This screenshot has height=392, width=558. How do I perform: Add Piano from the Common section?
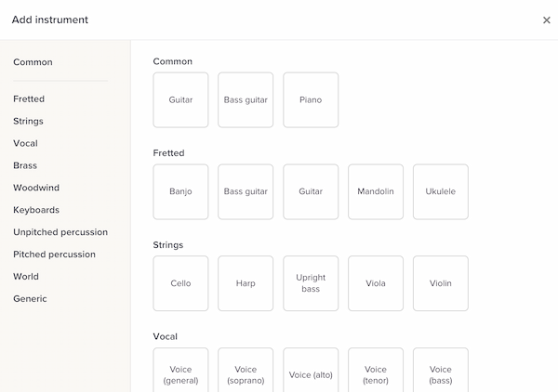click(311, 100)
